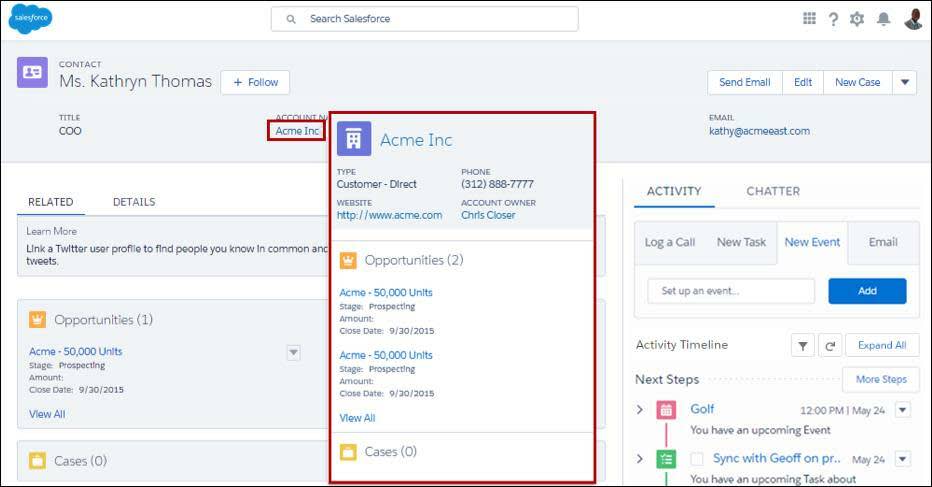The image size is (932, 487).
Task: Open the Acme Inc hover card title
Action: click(416, 140)
